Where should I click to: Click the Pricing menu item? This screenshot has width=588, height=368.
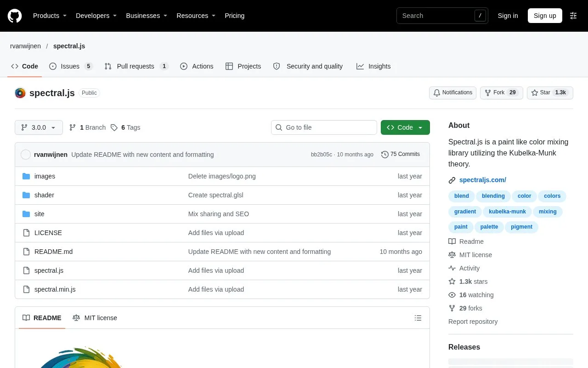click(x=234, y=16)
